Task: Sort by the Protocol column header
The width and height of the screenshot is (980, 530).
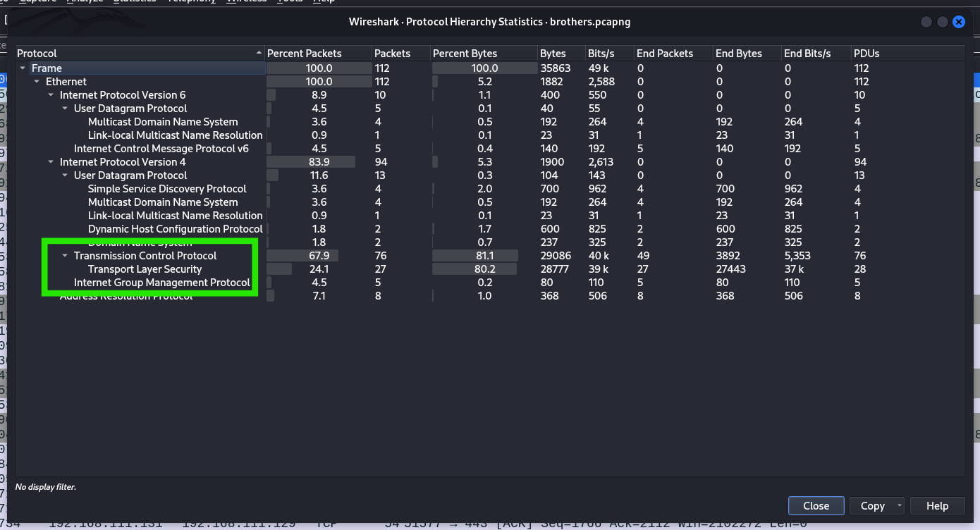Action: point(140,54)
